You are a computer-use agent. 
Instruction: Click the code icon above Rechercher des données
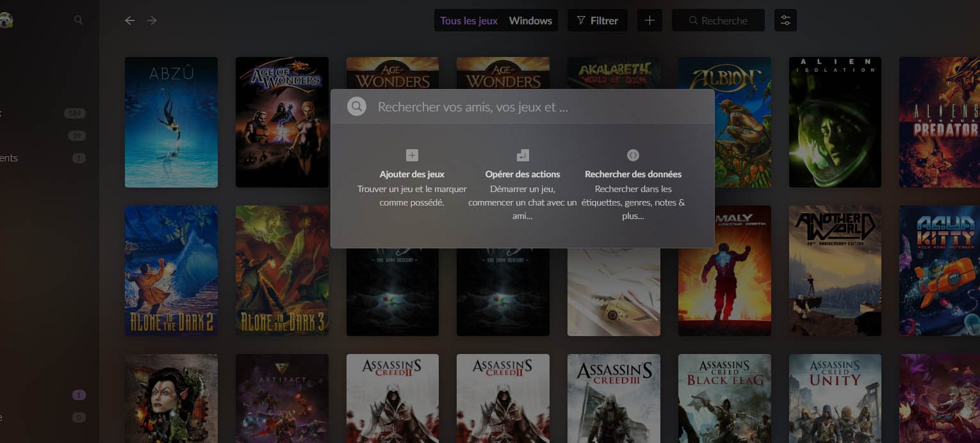(x=633, y=156)
